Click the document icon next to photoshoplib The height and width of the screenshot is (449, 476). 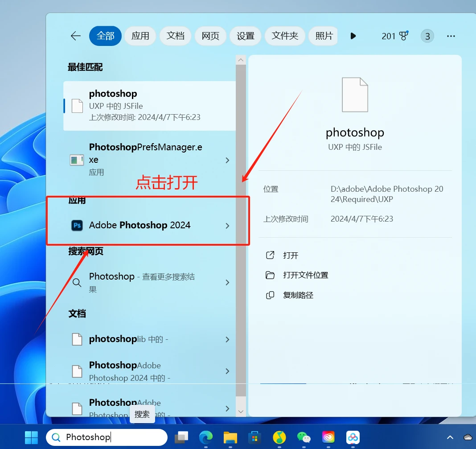tap(77, 339)
